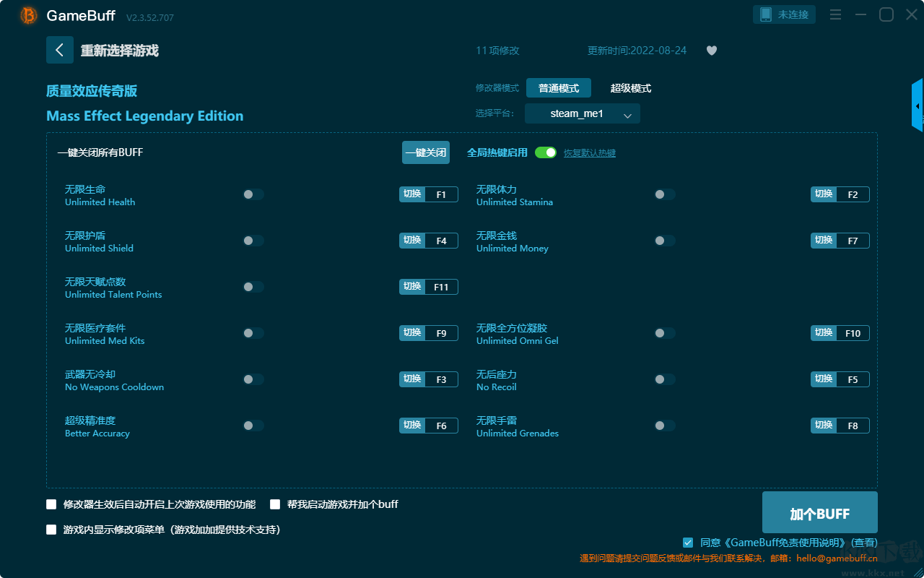The image size is (924, 578).
Task: Select 普通模式 mode tab
Action: point(559,88)
